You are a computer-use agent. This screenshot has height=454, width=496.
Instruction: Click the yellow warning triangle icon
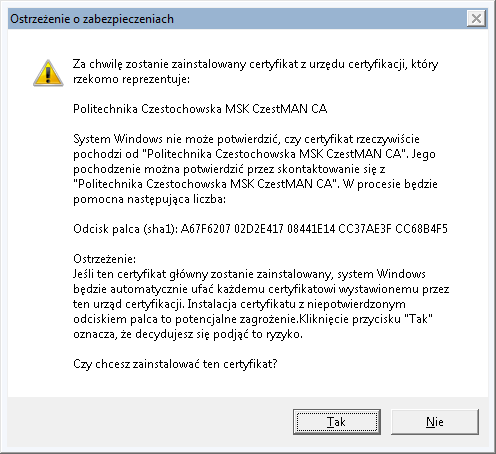[x=48, y=73]
